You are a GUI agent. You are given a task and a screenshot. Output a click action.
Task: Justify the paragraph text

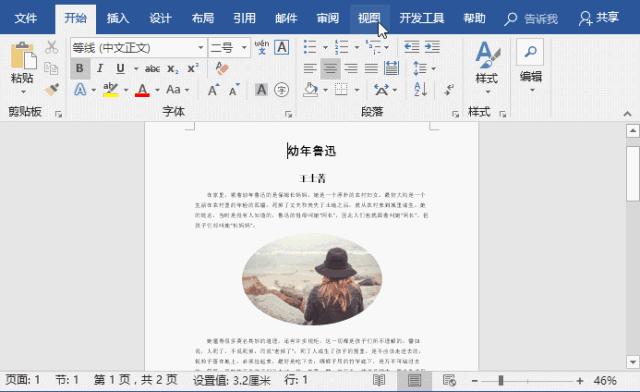[x=371, y=69]
